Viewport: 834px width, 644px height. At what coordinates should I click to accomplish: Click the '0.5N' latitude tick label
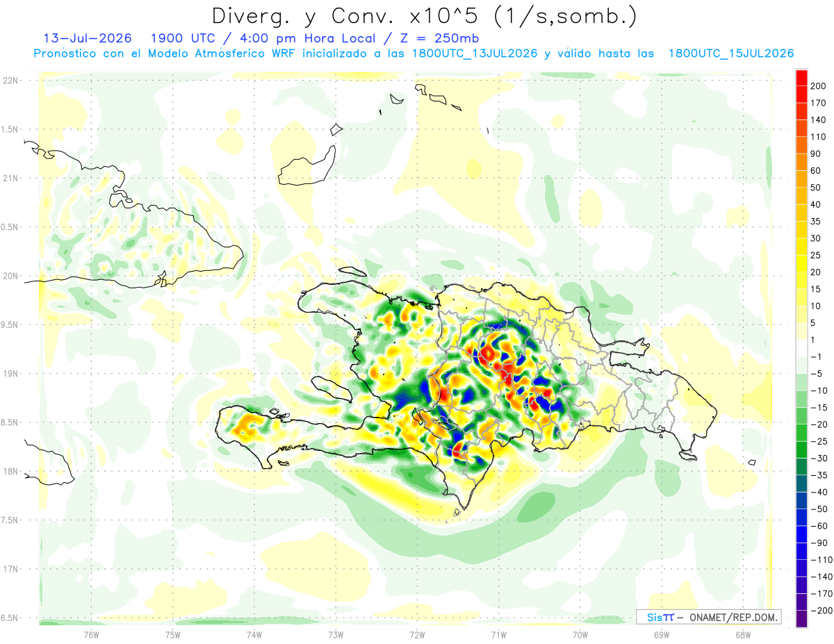[x=10, y=227]
